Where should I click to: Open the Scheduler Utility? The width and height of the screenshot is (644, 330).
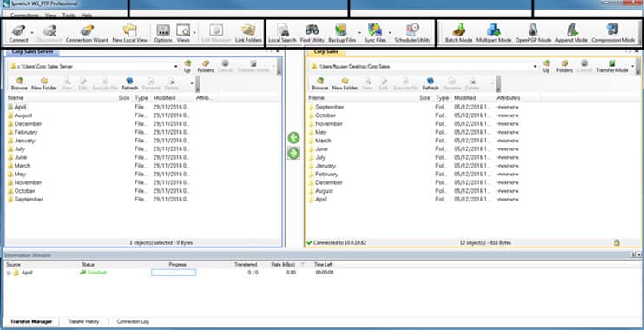coord(412,33)
